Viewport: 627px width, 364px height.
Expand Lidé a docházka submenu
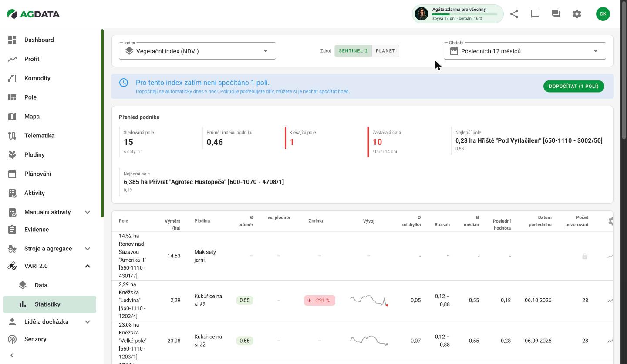[x=88, y=322]
